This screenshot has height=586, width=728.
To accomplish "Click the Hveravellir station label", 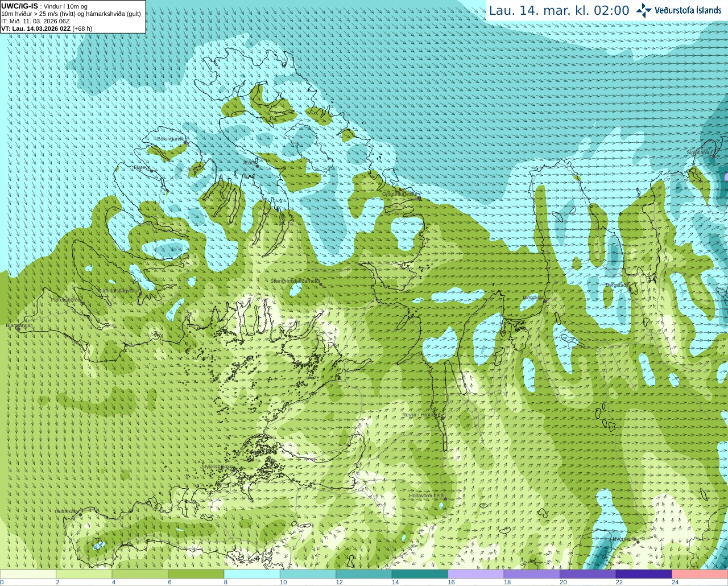I will pos(624,539).
